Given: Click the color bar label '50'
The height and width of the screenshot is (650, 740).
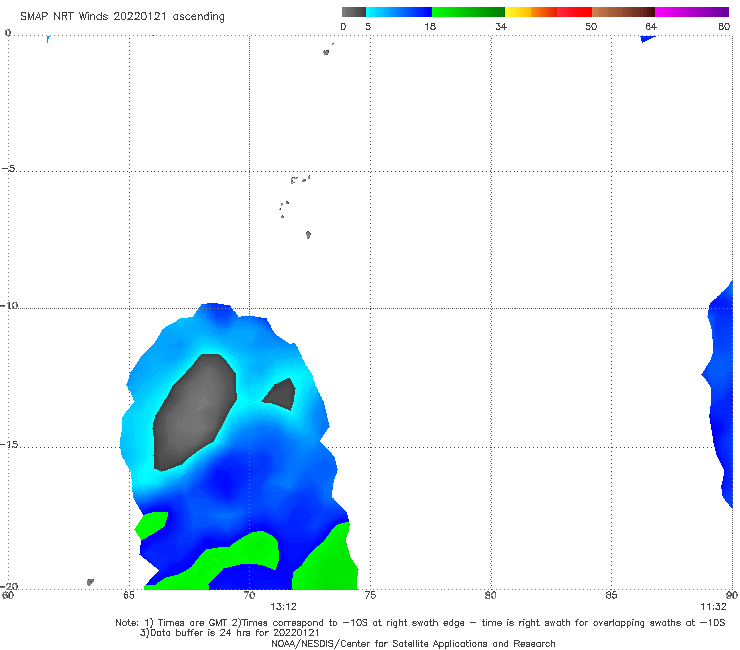Looking at the screenshot, I should coord(591,26).
